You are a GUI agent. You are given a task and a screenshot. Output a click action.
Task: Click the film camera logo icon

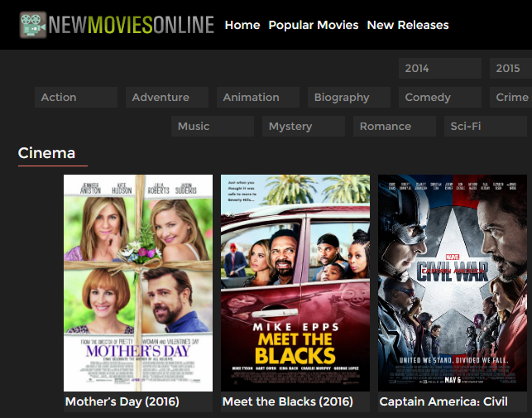(33, 25)
